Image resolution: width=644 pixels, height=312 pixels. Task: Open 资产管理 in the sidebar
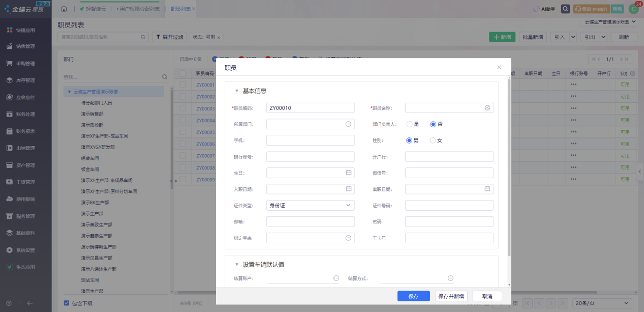pos(25,165)
